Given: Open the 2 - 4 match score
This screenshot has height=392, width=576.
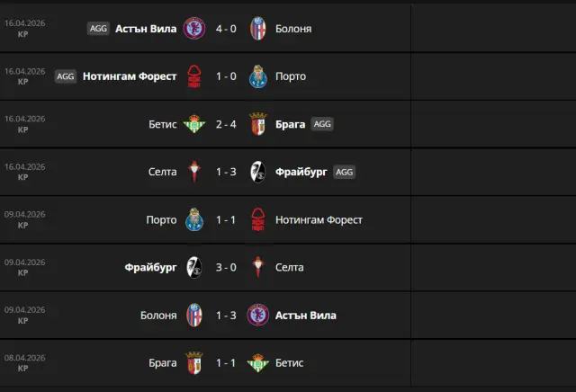Looking at the screenshot, I should coord(225,124).
